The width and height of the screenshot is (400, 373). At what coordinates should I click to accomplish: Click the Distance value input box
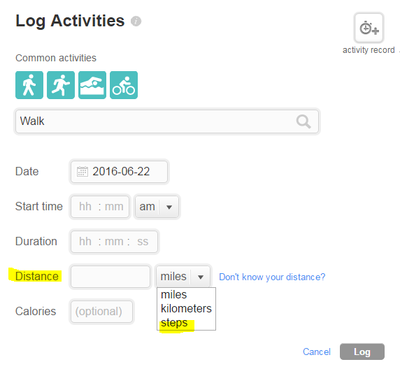[110, 277]
